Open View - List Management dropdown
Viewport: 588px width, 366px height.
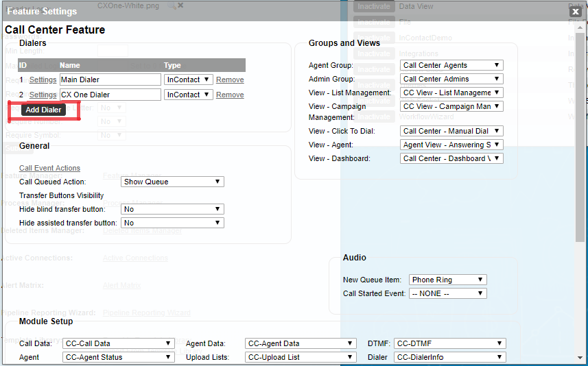[x=451, y=93]
